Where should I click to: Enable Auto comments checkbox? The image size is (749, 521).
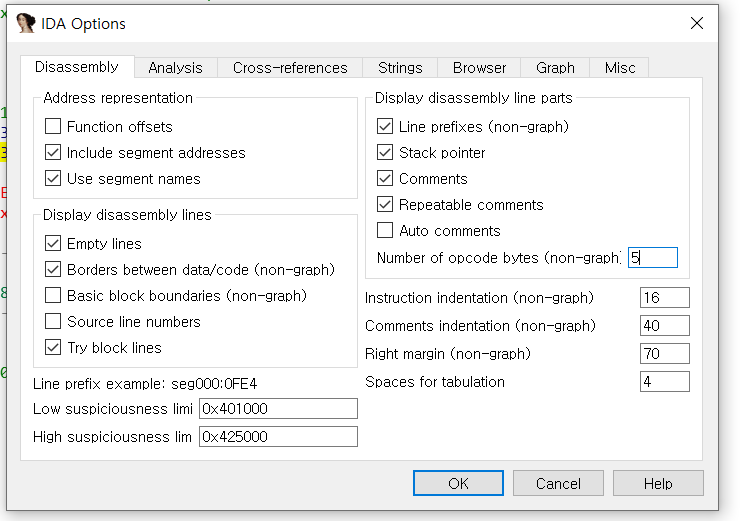[385, 231]
